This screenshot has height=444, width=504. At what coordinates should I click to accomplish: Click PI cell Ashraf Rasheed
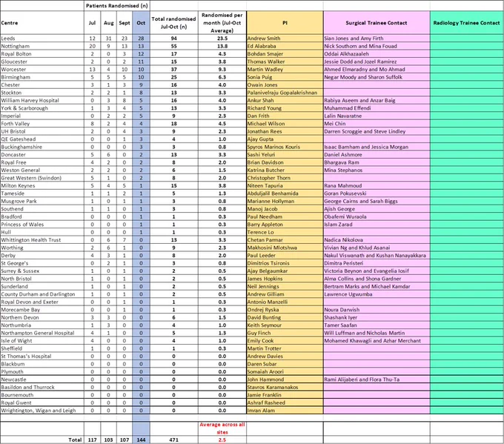coord(285,402)
